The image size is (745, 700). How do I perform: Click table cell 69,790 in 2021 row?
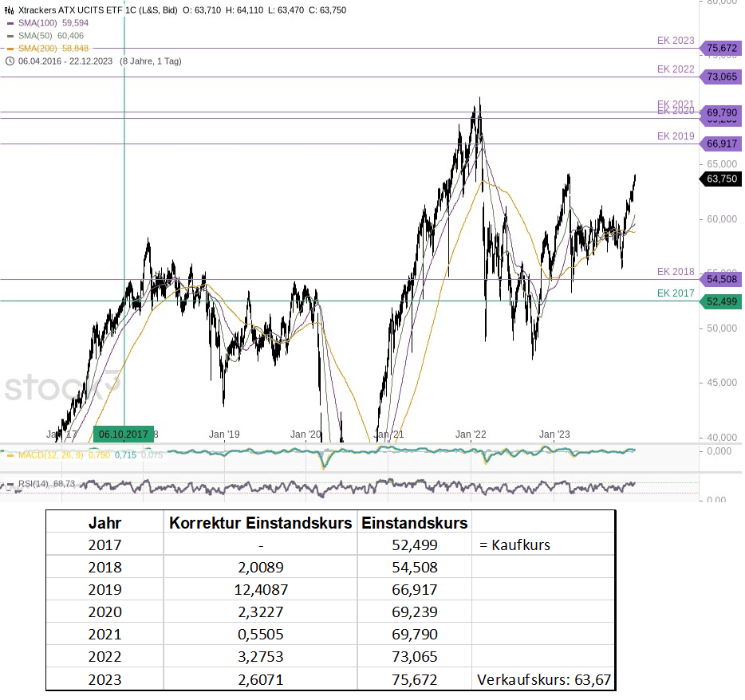(415, 634)
